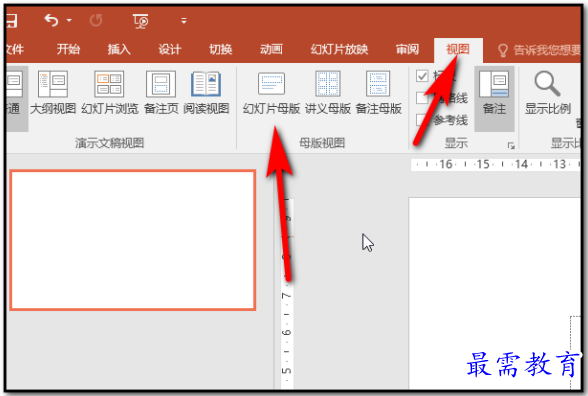This screenshot has width=588, height=396.
Task: Select the 动画 tab
Action: (x=271, y=49)
